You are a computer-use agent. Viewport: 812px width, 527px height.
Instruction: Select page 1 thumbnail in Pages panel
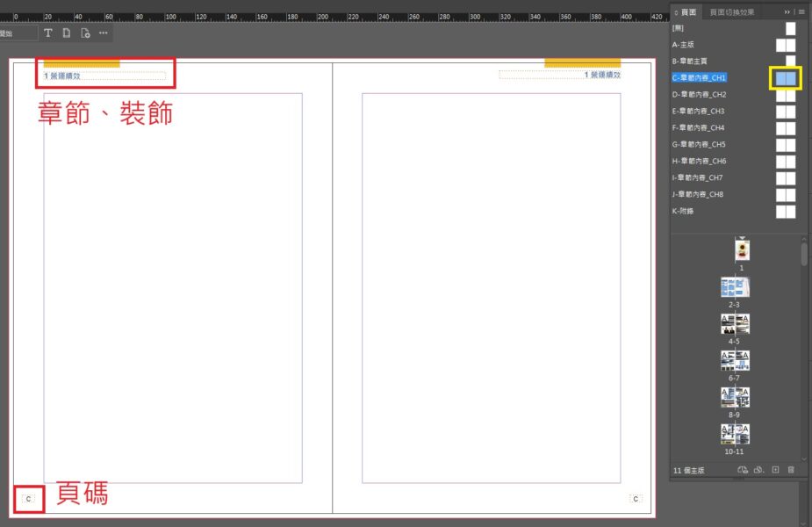pyautogui.click(x=742, y=249)
